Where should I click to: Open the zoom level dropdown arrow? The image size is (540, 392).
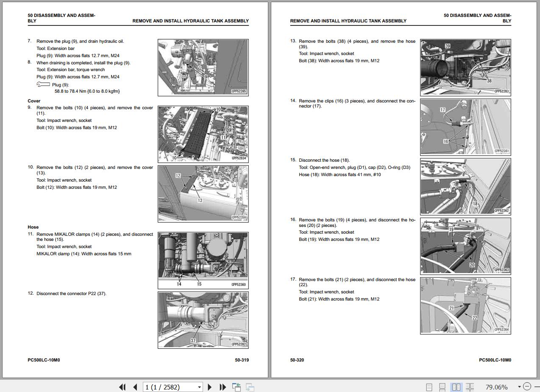519,387
